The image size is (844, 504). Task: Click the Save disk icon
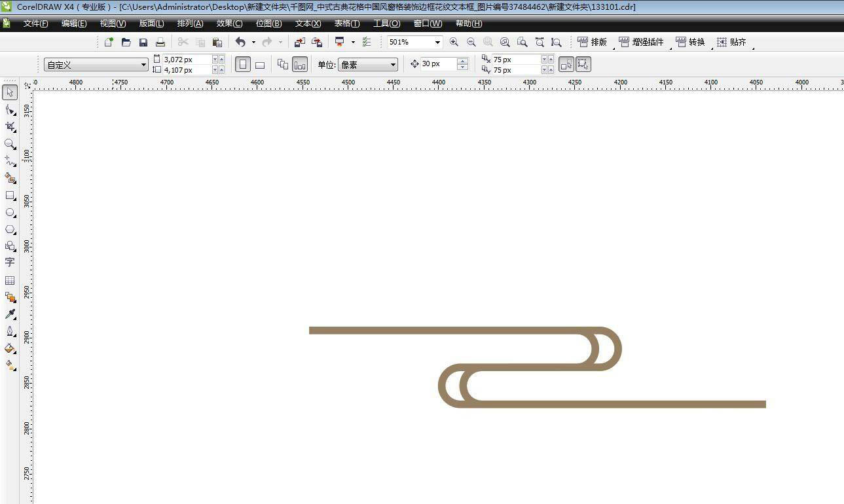[143, 42]
